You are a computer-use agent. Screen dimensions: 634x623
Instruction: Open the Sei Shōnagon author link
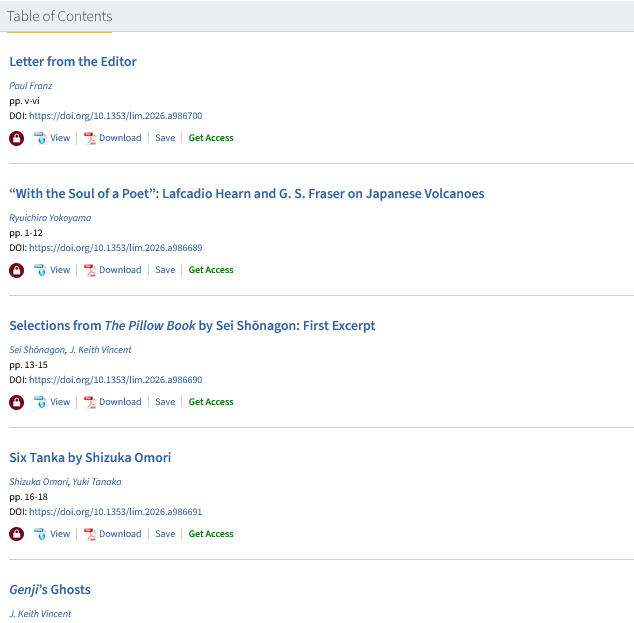[37, 350]
